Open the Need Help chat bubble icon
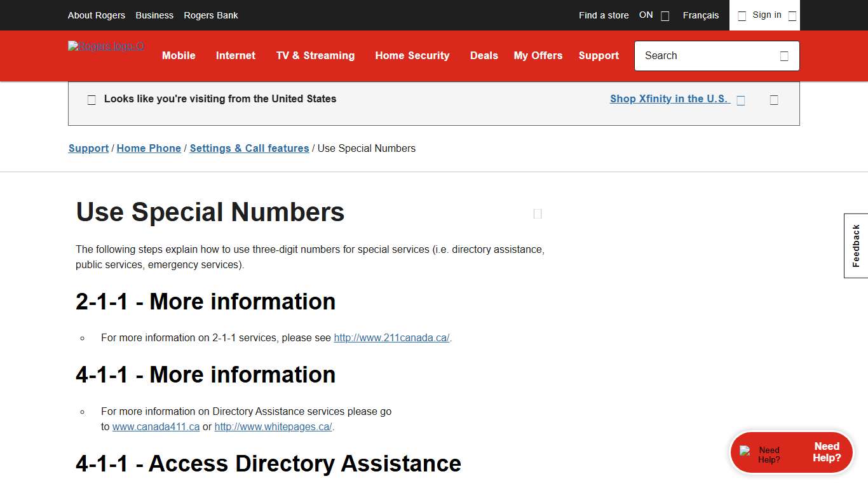The height and width of the screenshot is (488, 868). 745,452
